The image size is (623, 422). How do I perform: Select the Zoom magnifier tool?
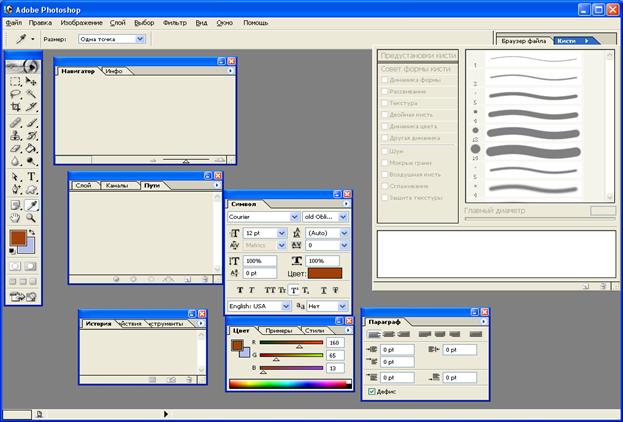click(32, 216)
